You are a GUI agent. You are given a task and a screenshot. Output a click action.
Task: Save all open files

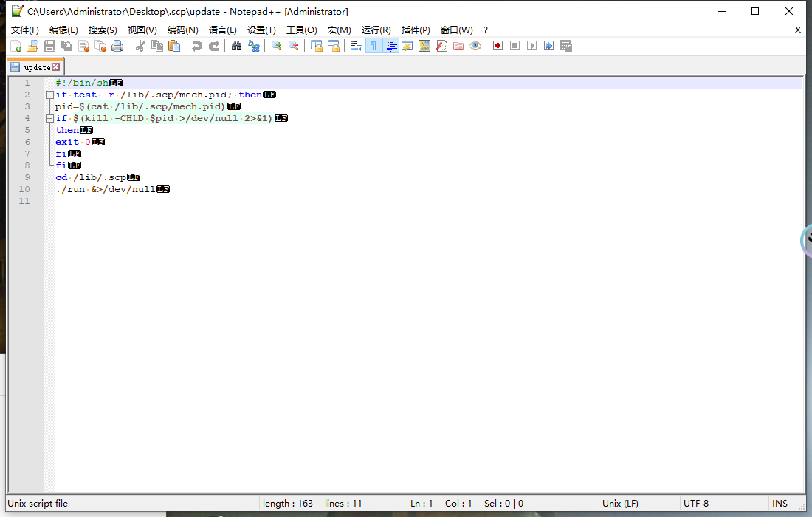pyautogui.click(x=66, y=46)
